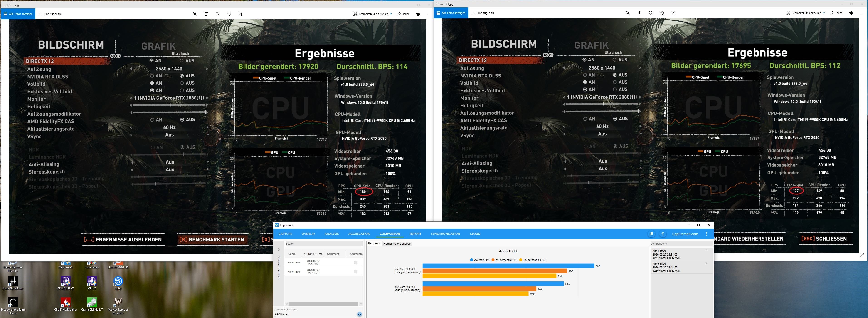Screen dimensions: 868x318
Task: Click Teilen in Fotos – 11.jpg window
Action: [836, 13]
